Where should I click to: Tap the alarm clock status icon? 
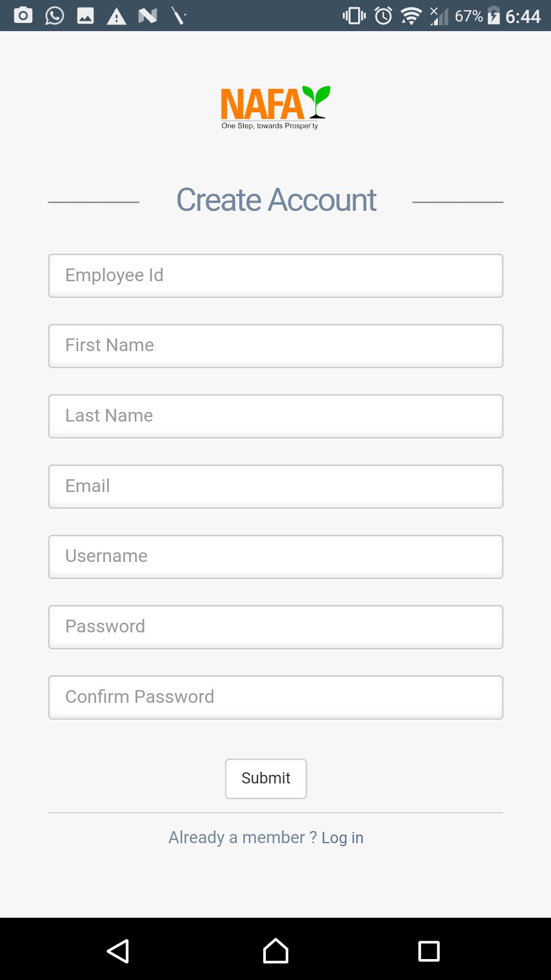[x=383, y=16]
